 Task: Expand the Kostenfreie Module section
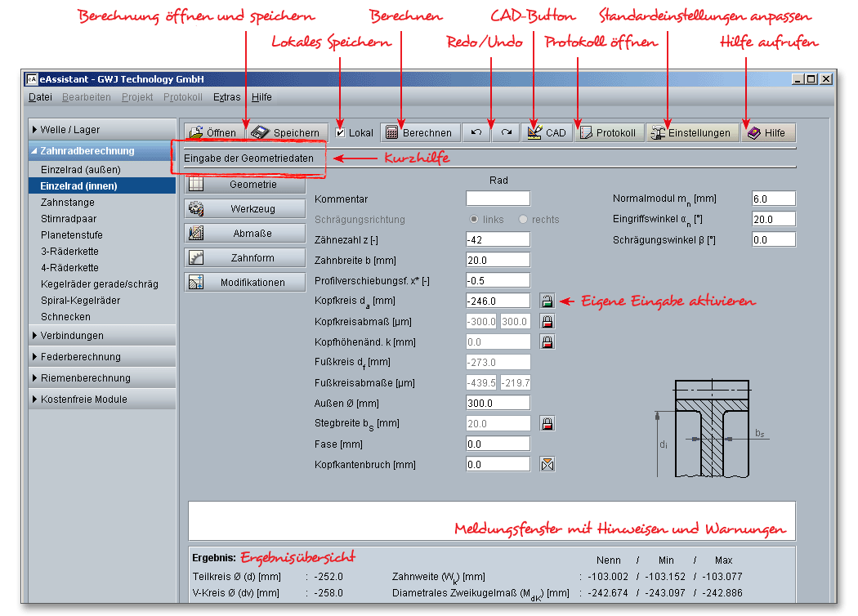click(102, 400)
